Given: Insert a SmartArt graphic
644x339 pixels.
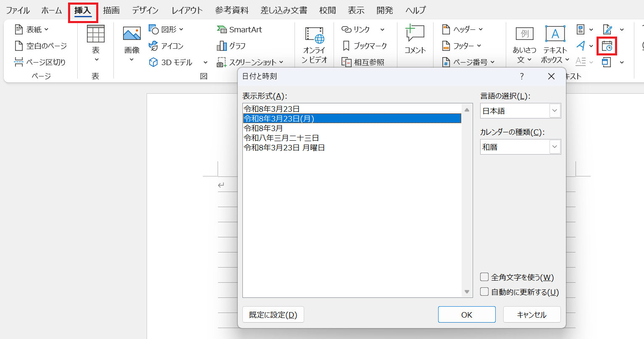Looking at the screenshot, I should pyautogui.click(x=239, y=29).
